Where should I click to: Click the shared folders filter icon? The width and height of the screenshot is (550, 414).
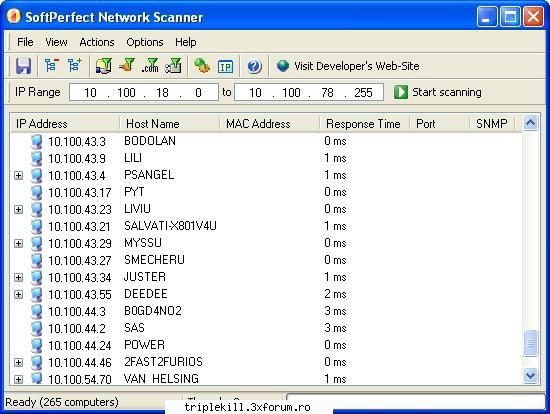[x=104, y=66]
